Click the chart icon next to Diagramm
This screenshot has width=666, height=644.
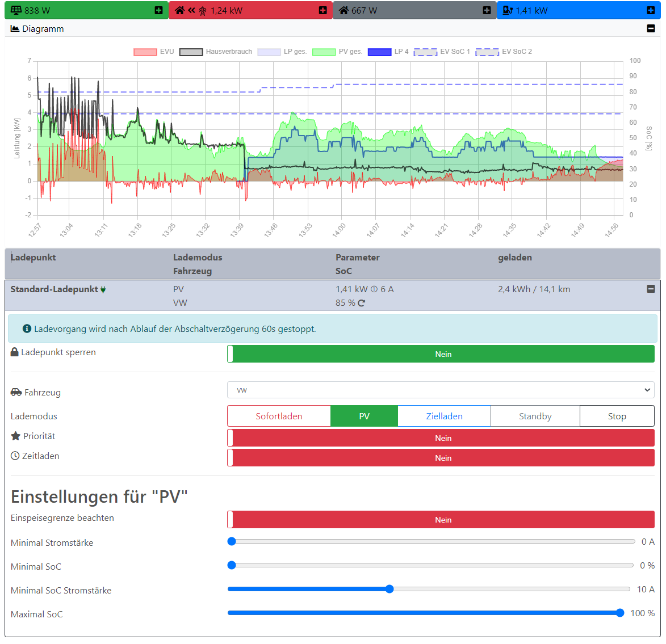(15, 28)
